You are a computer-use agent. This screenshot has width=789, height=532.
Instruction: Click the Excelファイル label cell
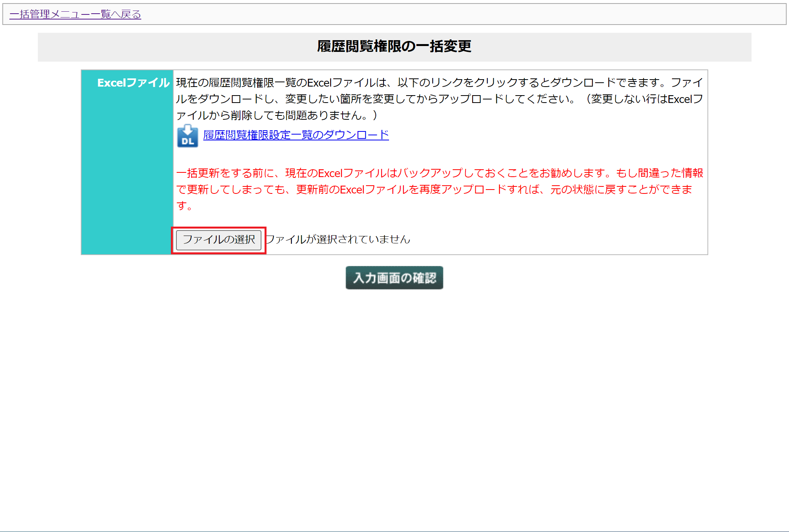click(x=127, y=162)
